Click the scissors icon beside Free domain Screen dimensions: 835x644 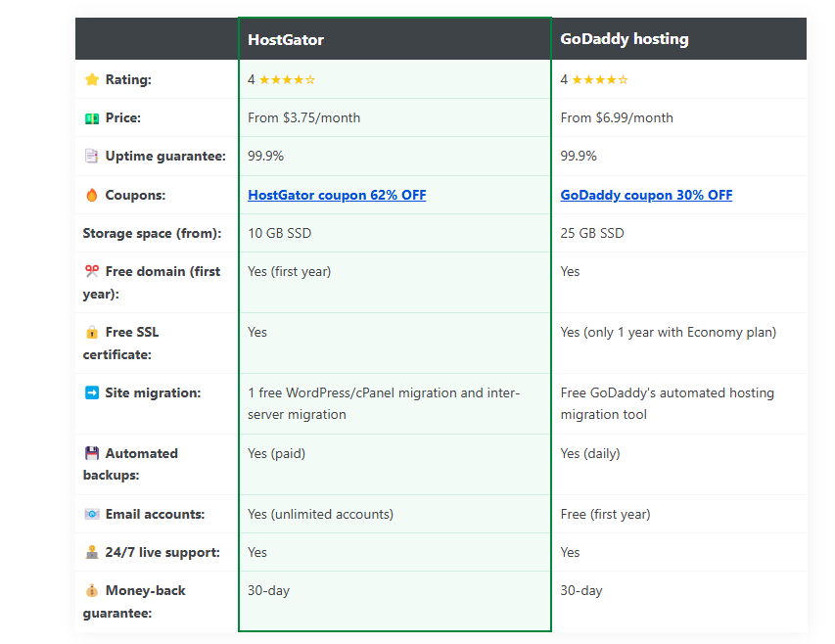92,271
